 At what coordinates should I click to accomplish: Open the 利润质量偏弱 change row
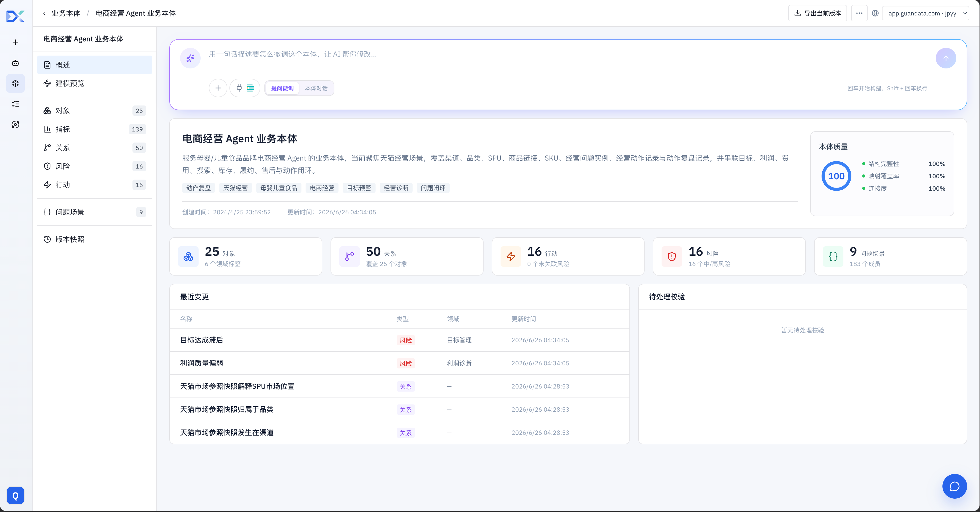(399, 363)
